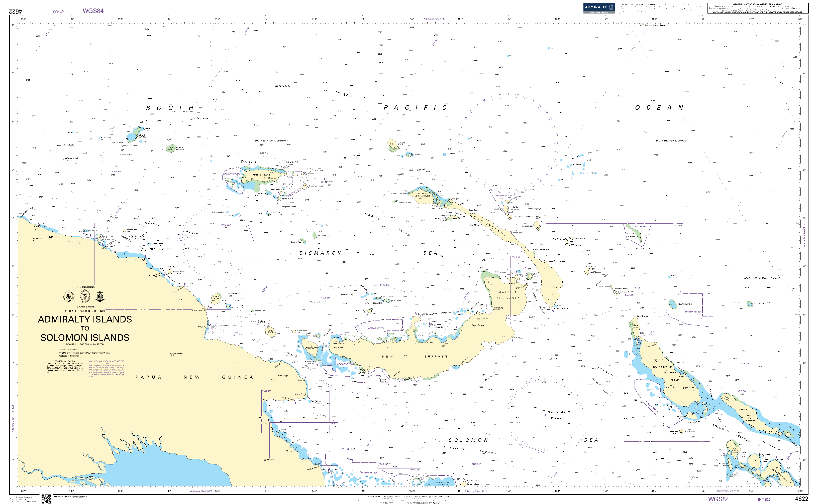Click the MANUS trench label
This screenshot has height=504, width=817.
tap(282, 86)
